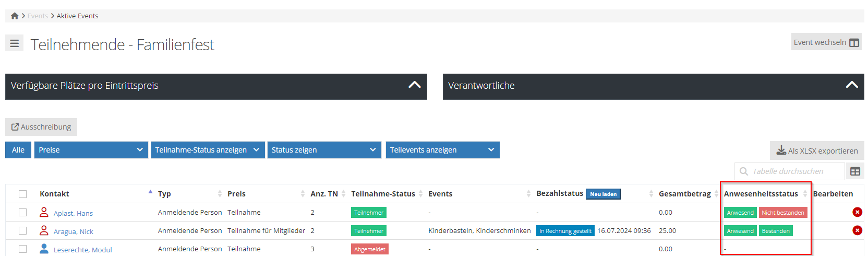Click red delete icon for Aplast, Hans
Image resolution: width=868 pixels, height=256 pixels.
[x=857, y=212]
